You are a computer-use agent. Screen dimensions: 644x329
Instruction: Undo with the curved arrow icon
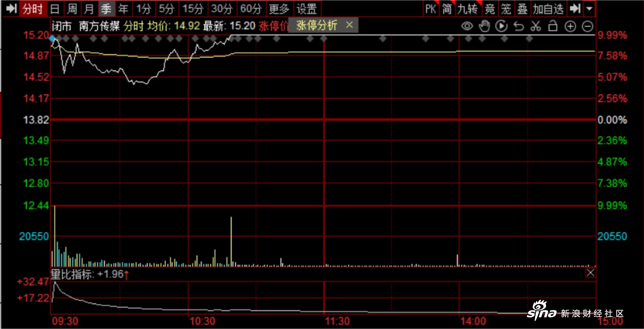coord(519,26)
